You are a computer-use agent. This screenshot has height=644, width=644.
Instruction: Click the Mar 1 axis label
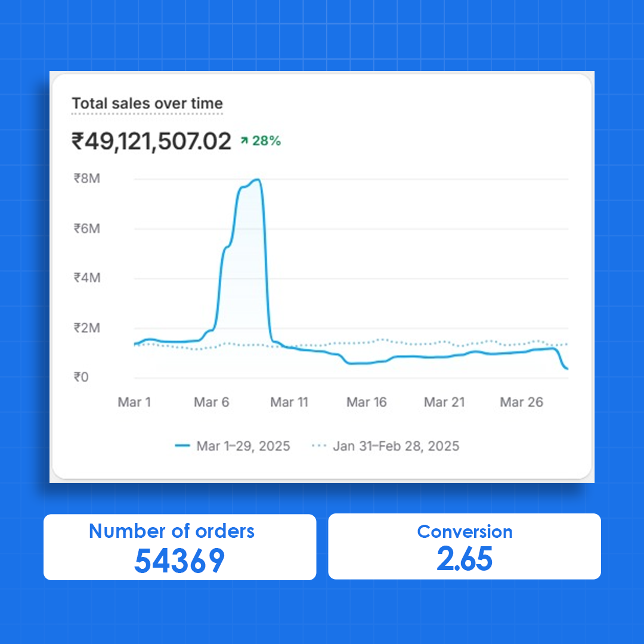coord(134,402)
